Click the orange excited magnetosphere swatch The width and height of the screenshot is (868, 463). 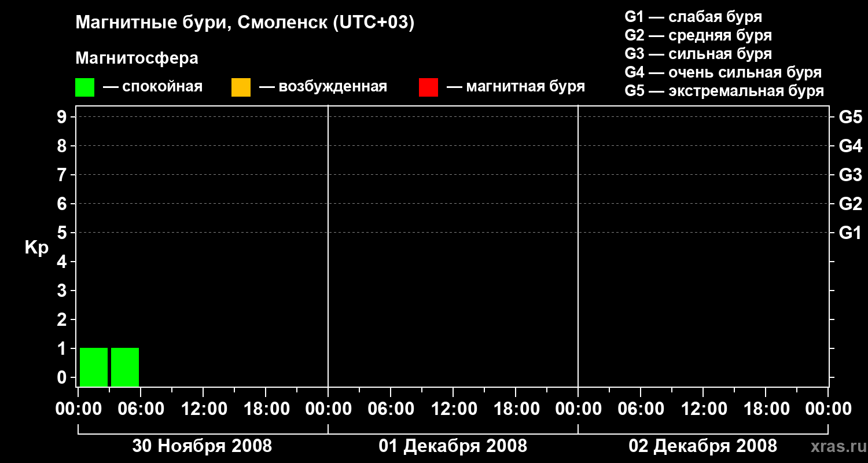(x=241, y=87)
